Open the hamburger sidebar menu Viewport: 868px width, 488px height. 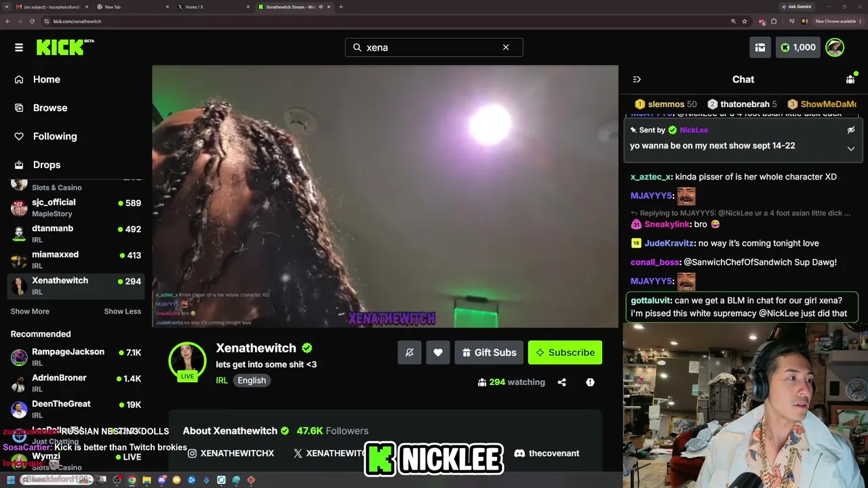pos(19,47)
